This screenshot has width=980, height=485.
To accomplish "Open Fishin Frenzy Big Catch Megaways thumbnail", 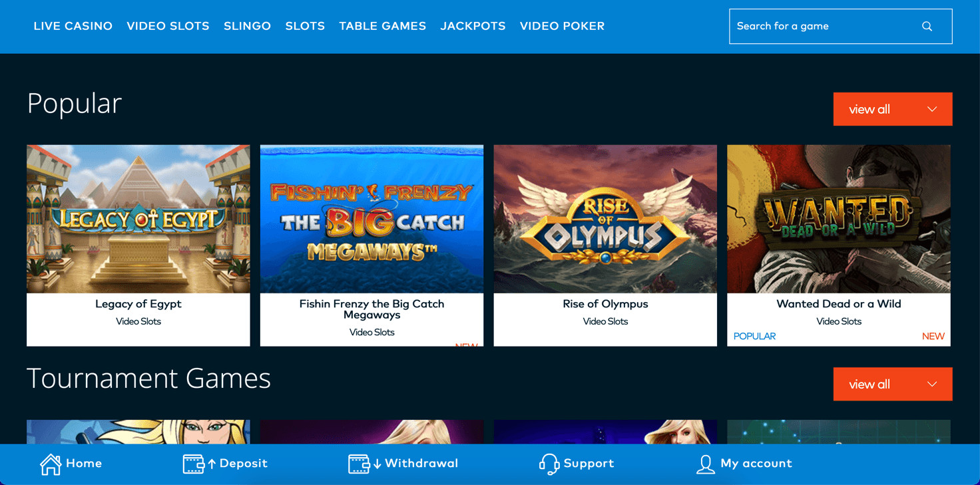I will click(x=372, y=219).
